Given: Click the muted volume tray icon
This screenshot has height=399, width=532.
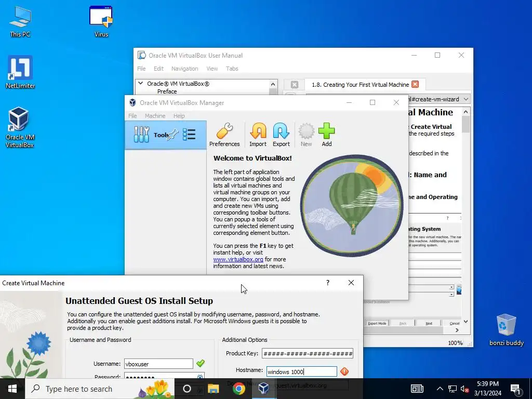Looking at the screenshot, I should 465,389.
